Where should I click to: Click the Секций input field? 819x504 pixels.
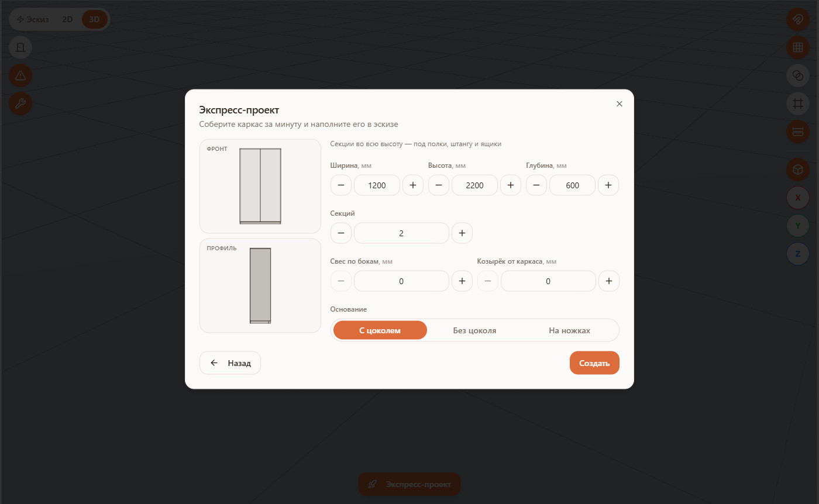tap(401, 233)
